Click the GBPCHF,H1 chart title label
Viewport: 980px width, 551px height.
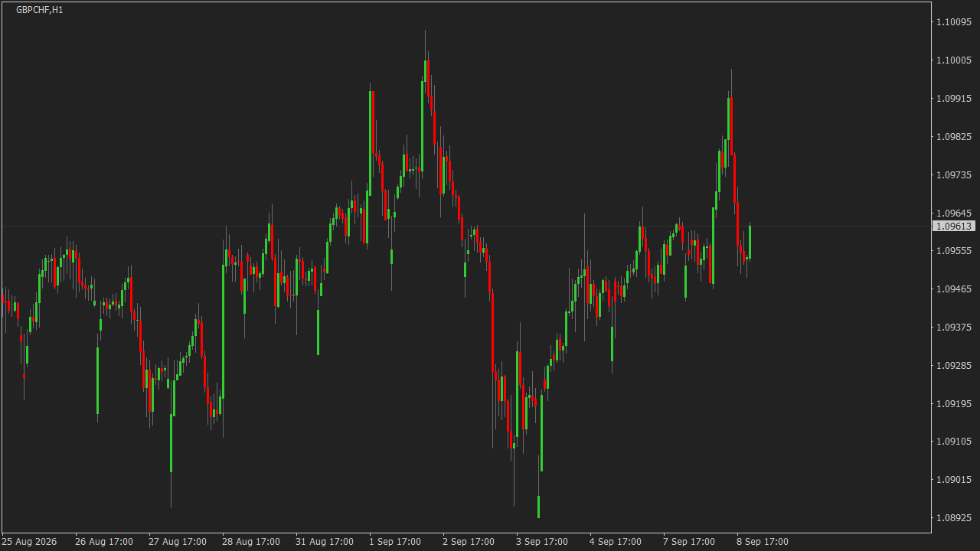(x=40, y=10)
